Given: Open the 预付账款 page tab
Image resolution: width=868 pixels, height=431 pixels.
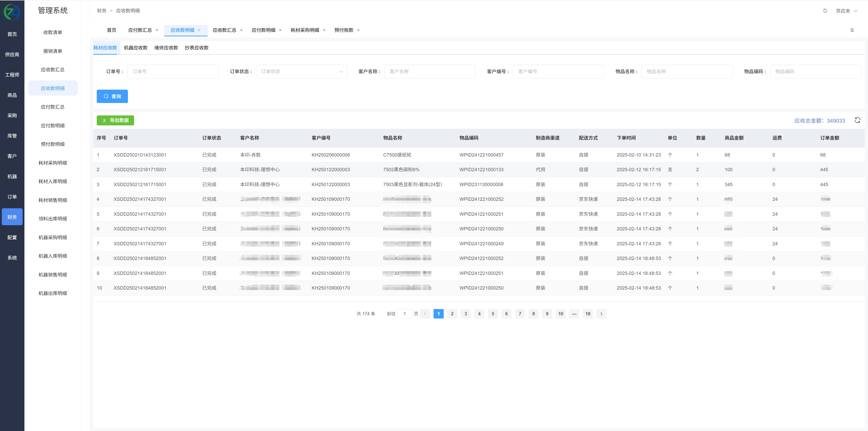Looking at the screenshot, I should [x=344, y=30].
